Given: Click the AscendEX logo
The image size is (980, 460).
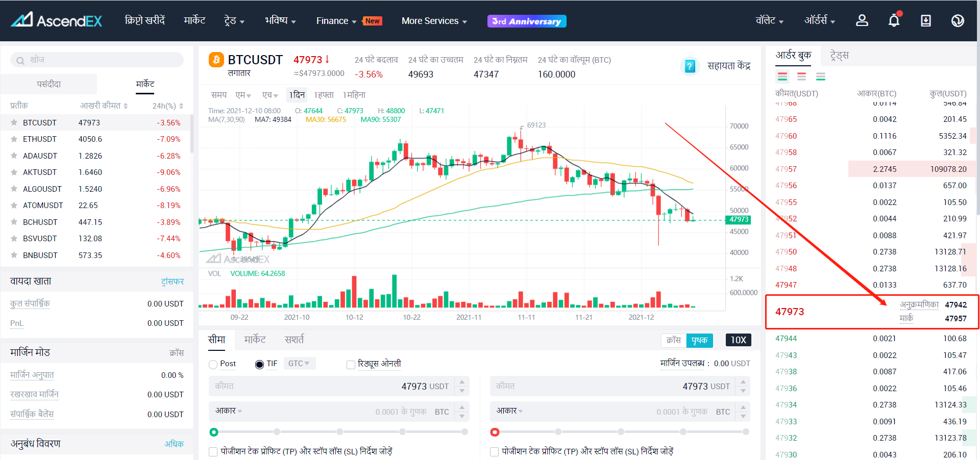Looking at the screenshot, I should (57, 20).
